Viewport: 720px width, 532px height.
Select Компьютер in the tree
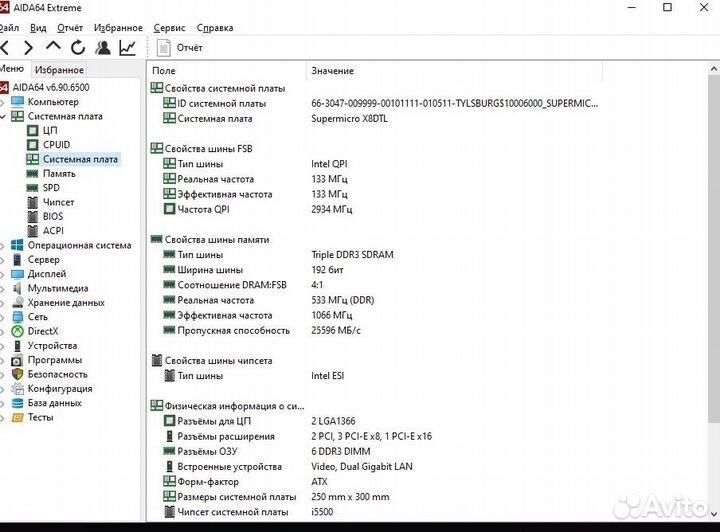[53, 102]
